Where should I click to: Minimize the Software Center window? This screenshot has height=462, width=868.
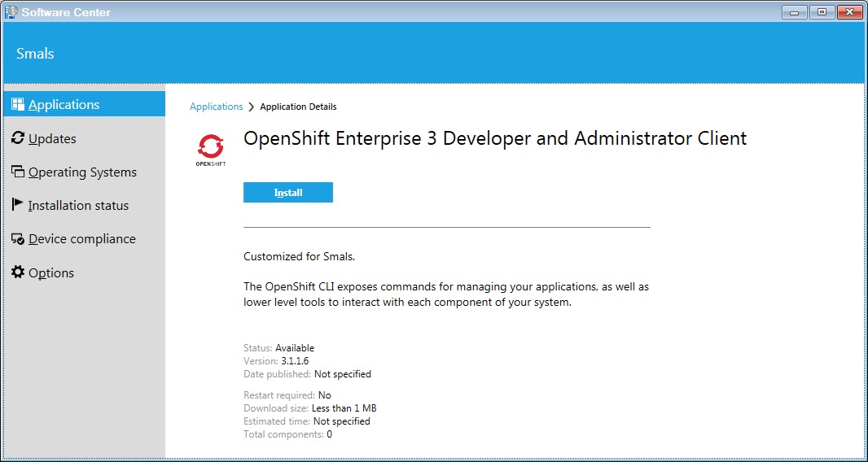point(795,11)
